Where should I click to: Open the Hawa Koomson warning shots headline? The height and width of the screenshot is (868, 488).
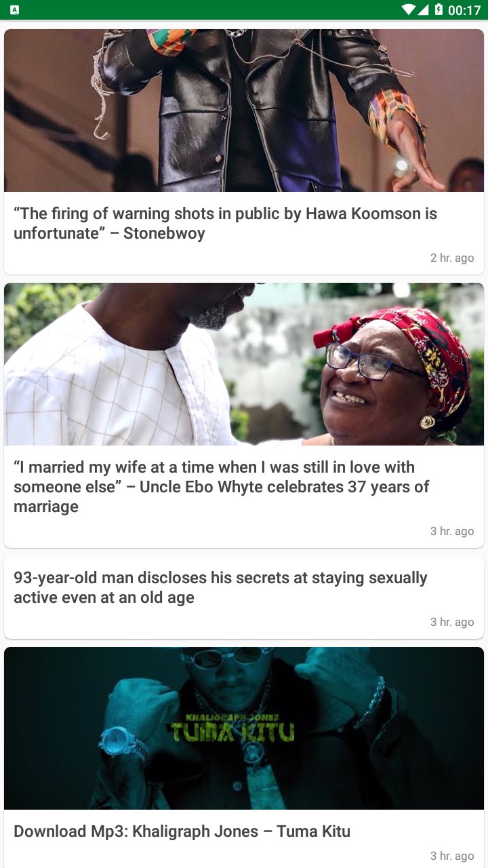point(225,224)
